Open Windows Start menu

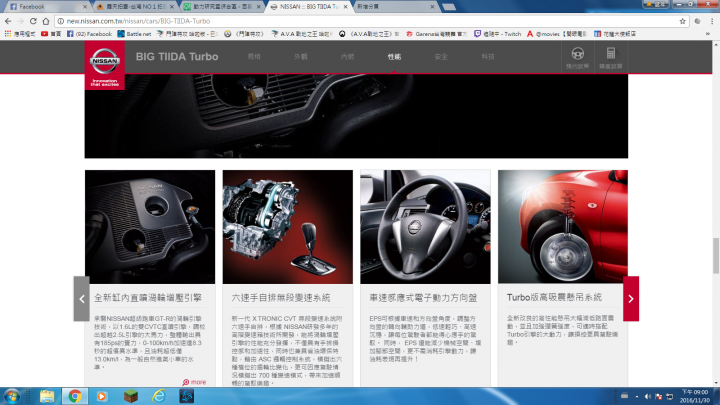pyautogui.click(x=11, y=396)
